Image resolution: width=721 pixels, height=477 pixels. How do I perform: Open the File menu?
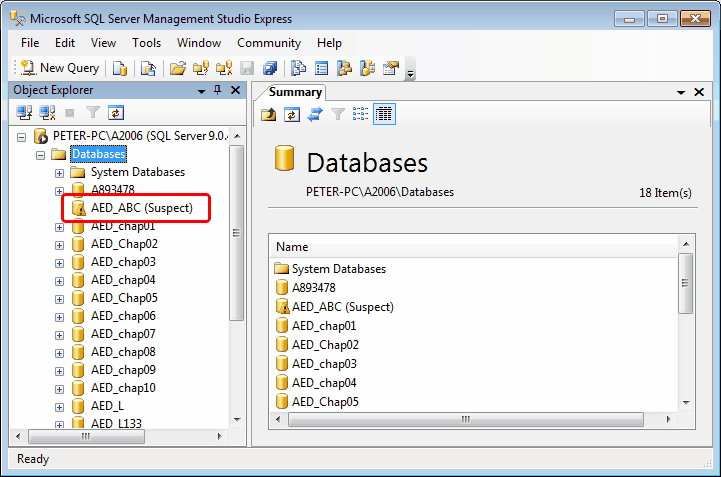pos(30,43)
